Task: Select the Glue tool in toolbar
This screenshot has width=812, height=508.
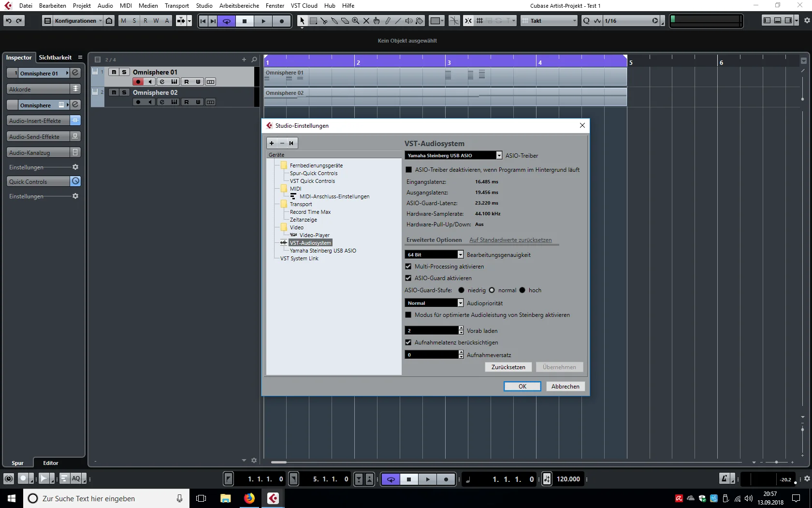Action: (x=334, y=21)
